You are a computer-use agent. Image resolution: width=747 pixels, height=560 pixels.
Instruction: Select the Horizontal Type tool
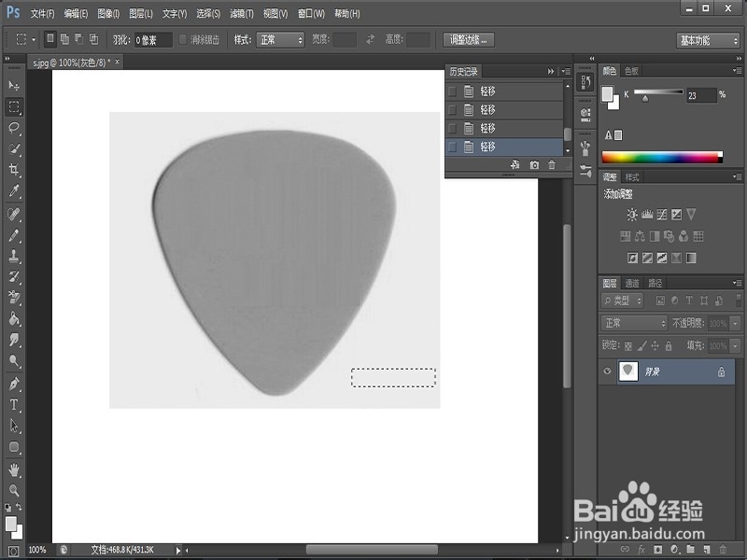(14, 405)
